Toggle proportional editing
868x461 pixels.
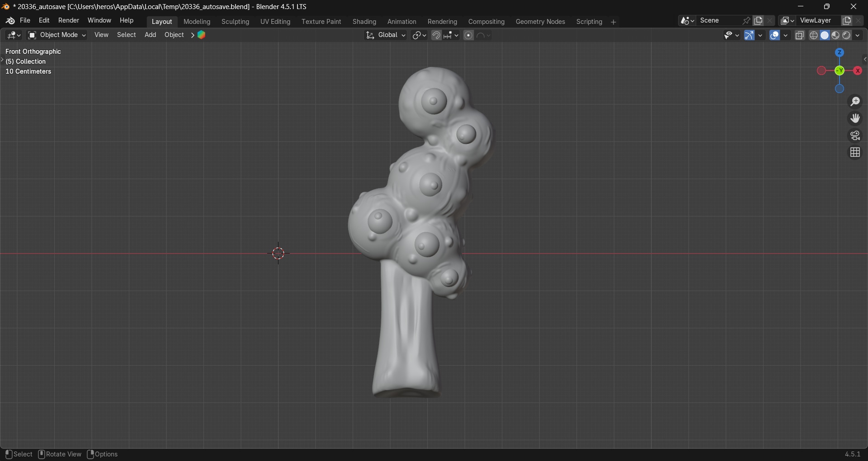[469, 35]
